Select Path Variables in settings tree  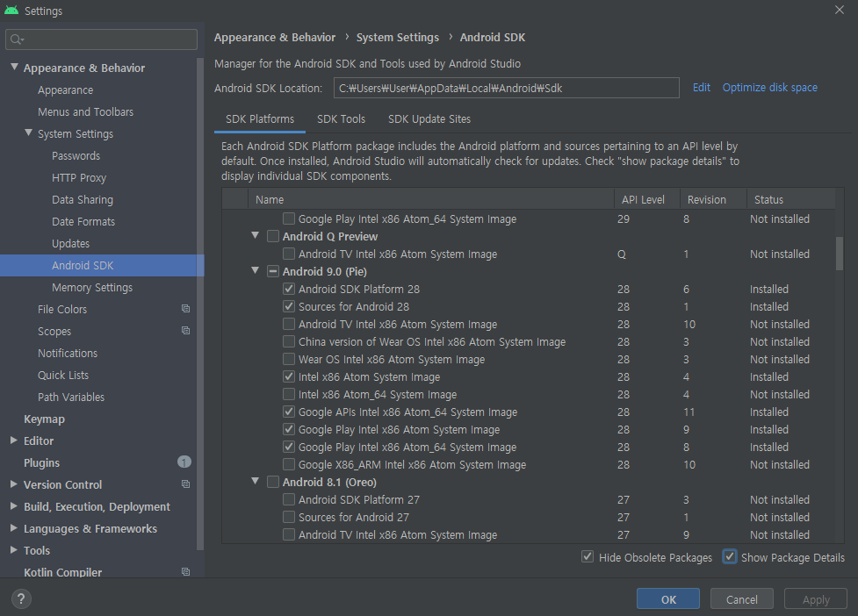point(70,397)
